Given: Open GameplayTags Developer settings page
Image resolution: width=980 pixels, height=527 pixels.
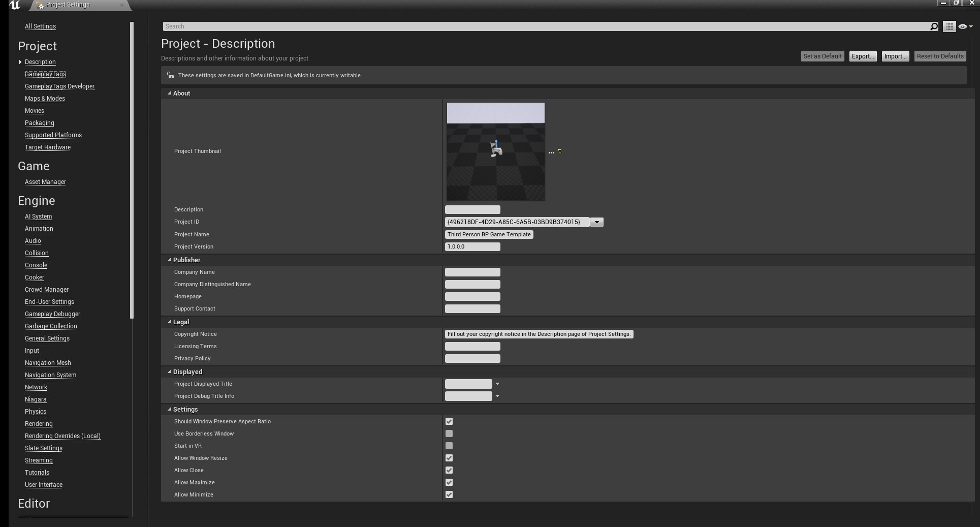Looking at the screenshot, I should pyautogui.click(x=59, y=86).
